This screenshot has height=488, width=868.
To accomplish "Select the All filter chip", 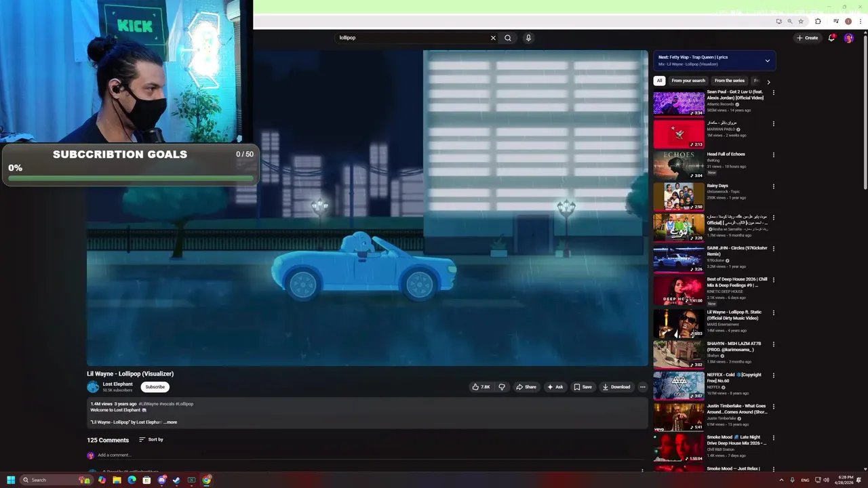I will (x=659, y=81).
